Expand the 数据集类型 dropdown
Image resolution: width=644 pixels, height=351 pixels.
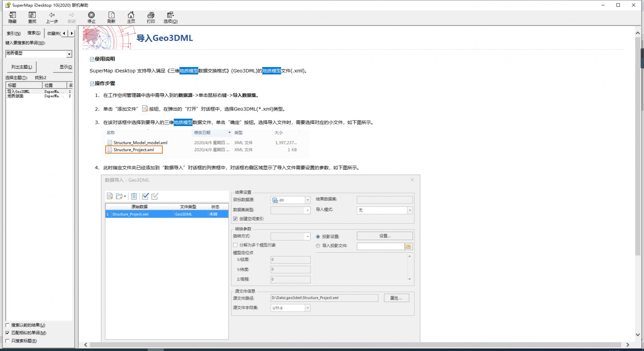point(307,210)
